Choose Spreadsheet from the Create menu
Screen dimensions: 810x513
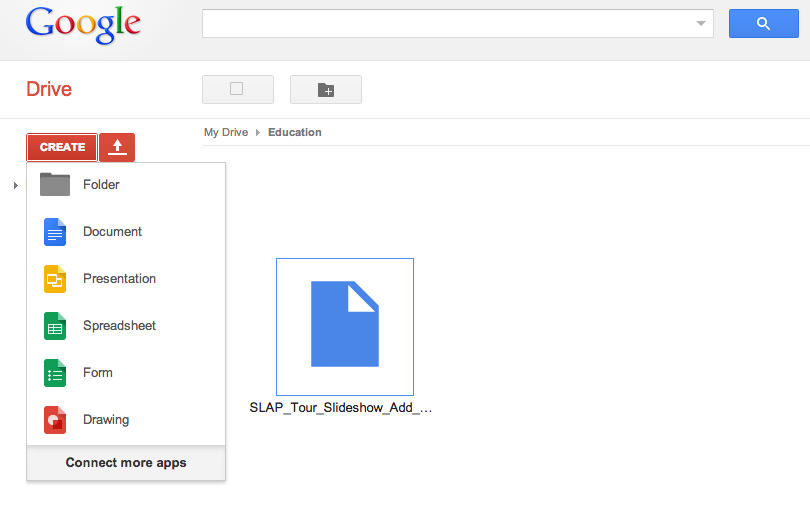(126, 325)
